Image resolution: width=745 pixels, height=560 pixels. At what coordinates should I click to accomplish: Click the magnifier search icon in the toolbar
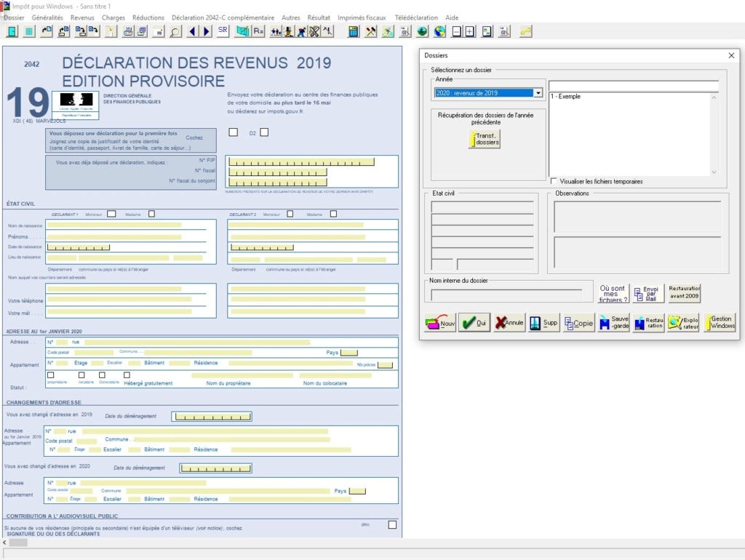[x=175, y=31]
